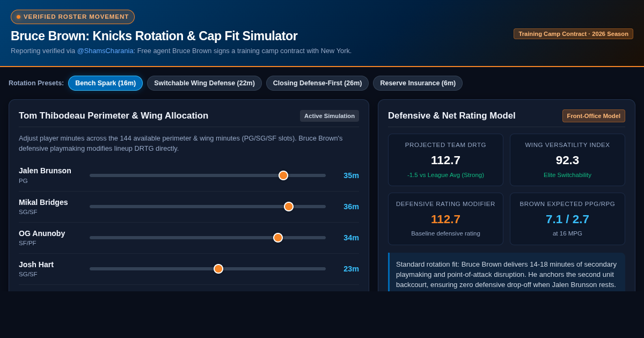The image size is (644, 338).
Task: Click Training Camp Contract 2026 Season tag
Action: (573, 34)
